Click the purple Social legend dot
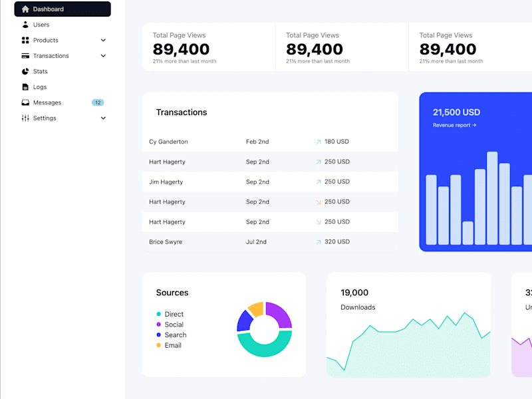Image resolution: width=532 pixels, height=399 pixels. [158, 325]
